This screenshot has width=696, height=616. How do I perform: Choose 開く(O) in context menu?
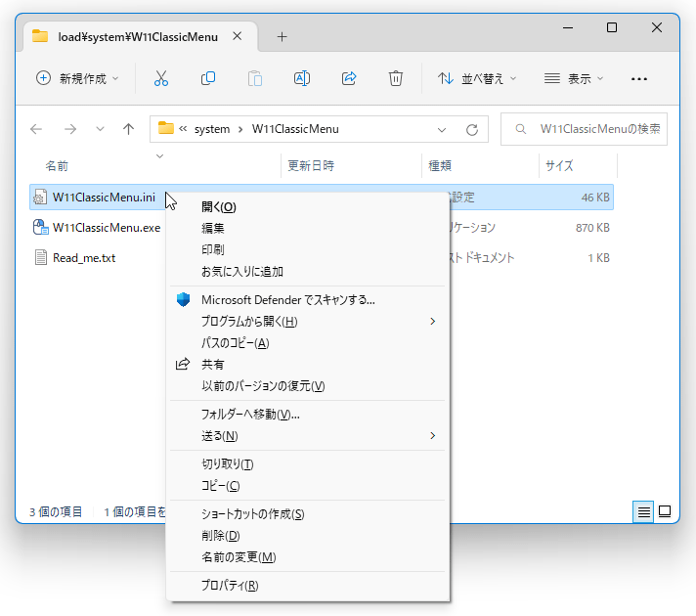307,207
